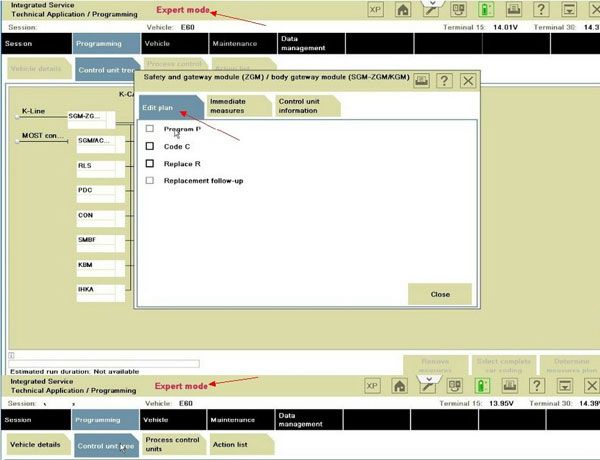Viewport: 600px width, 460px height.
Task: Click the estimated run duration progress bar
Action: pos(104,363)
